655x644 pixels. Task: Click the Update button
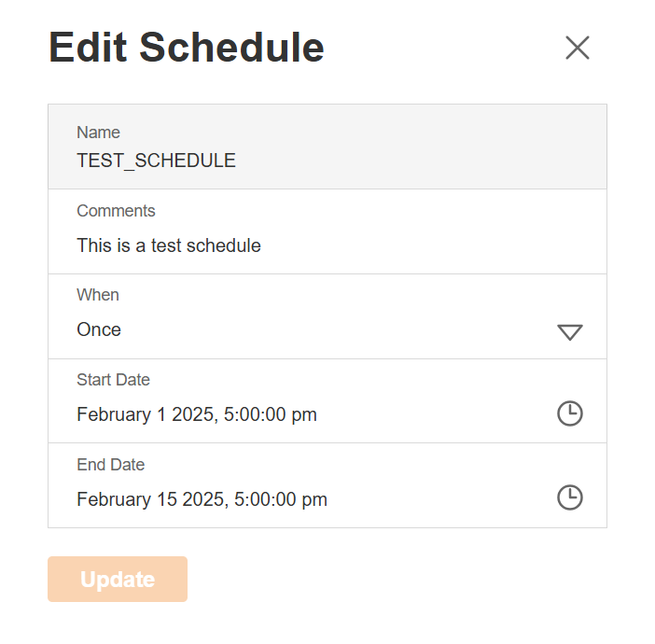click(118, 580)
